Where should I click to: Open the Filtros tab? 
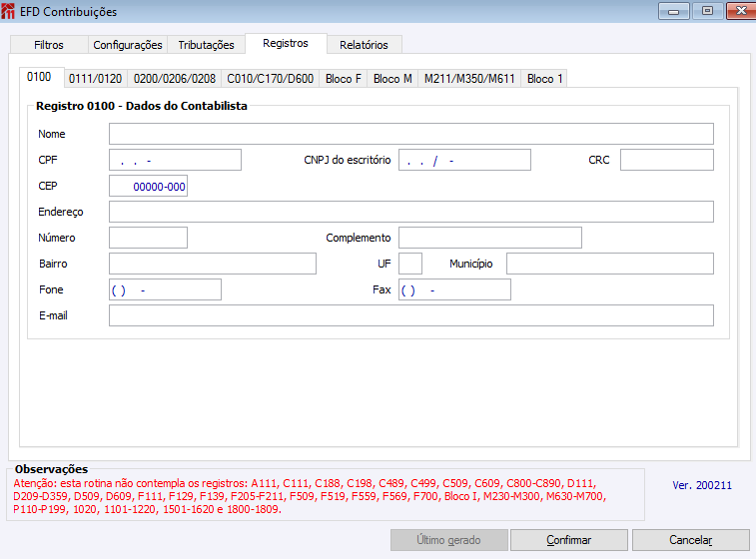[49, 45]
